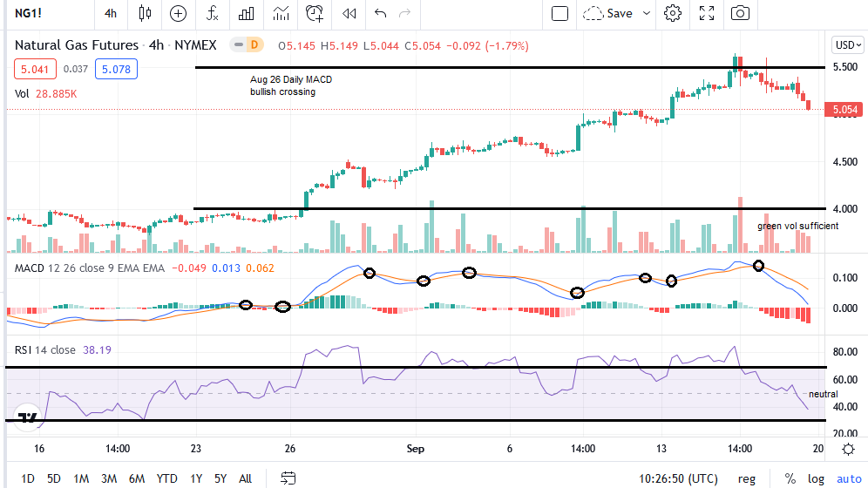The height and width of the screenshot is (488, 868).
Task: Toggle log scale mode
Action: 816,478
